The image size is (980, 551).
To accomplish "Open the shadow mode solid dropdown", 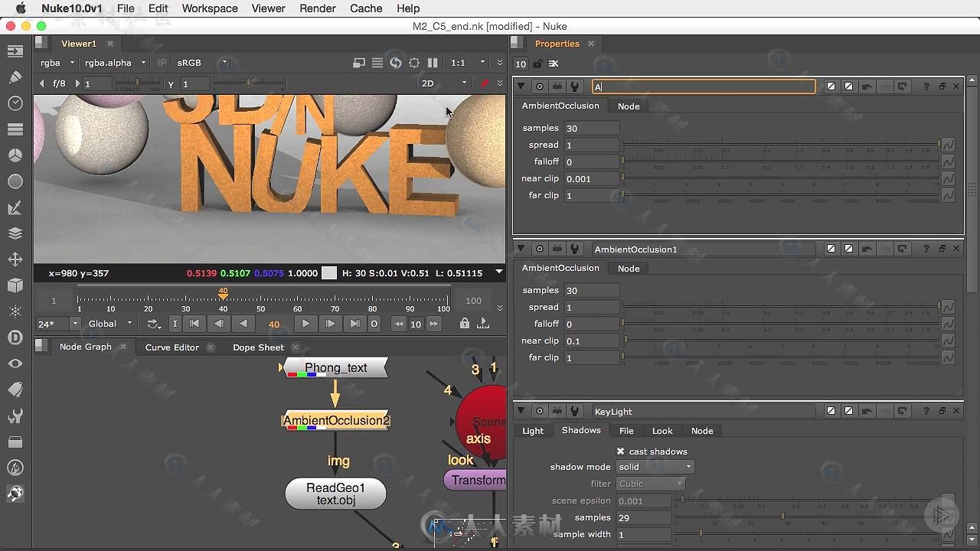I will 655,467.
